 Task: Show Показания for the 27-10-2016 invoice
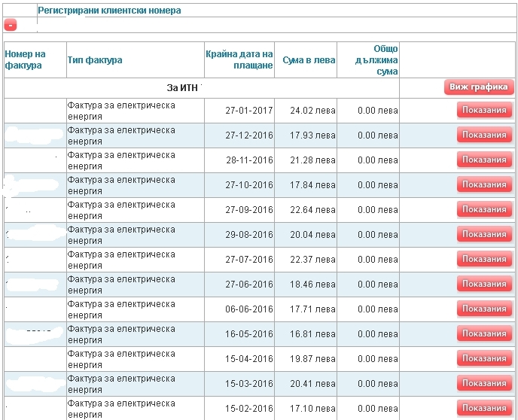pos(484,184)
